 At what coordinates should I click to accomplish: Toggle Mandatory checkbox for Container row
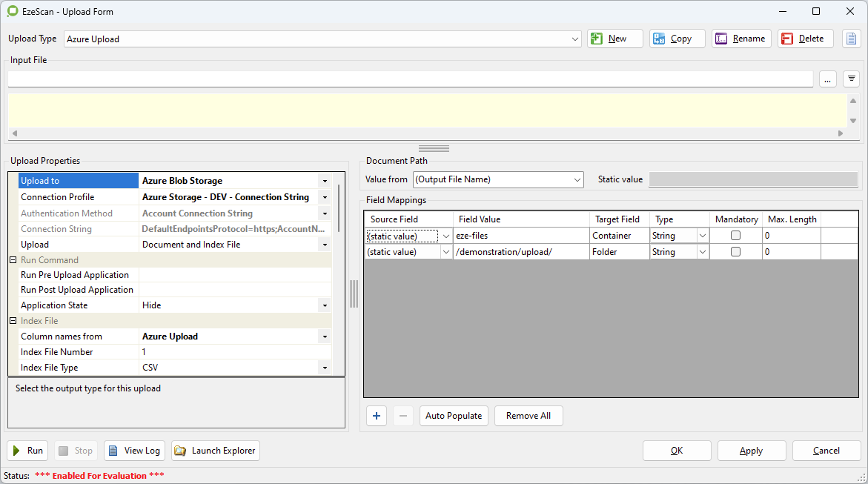(x=735, y=236)
